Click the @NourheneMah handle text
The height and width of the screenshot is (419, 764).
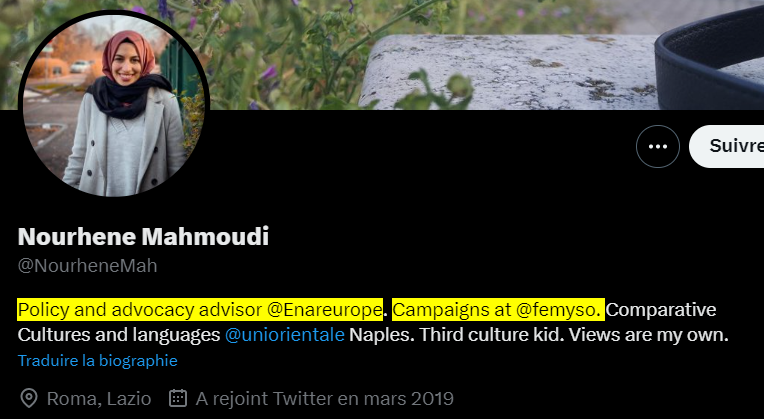pos(87,266)
